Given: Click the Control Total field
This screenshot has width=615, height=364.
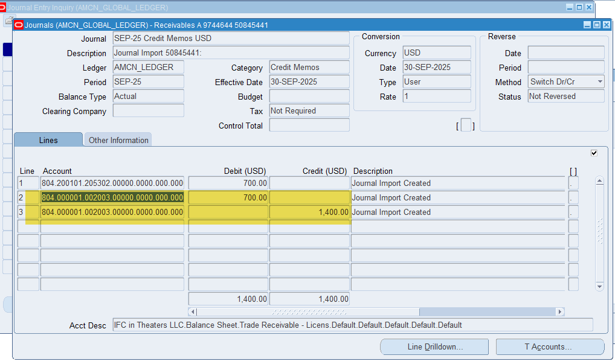Looking at the screenshot, I should point(309,125).
